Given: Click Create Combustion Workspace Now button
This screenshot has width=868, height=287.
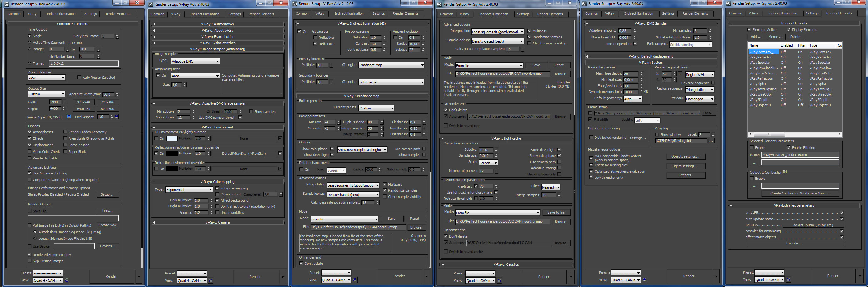Looking at the screenshot, I should coord(799,193).
